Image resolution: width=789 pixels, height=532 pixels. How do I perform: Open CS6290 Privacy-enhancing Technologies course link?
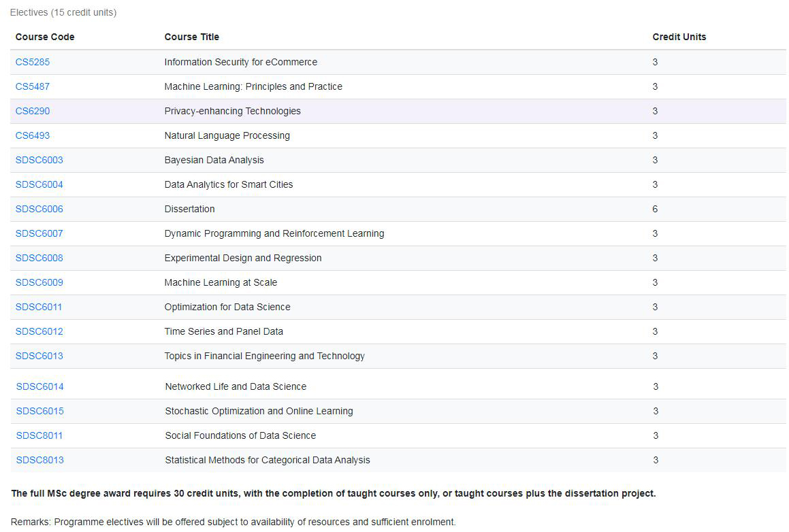pyautogui.click(x=33, y=111)
